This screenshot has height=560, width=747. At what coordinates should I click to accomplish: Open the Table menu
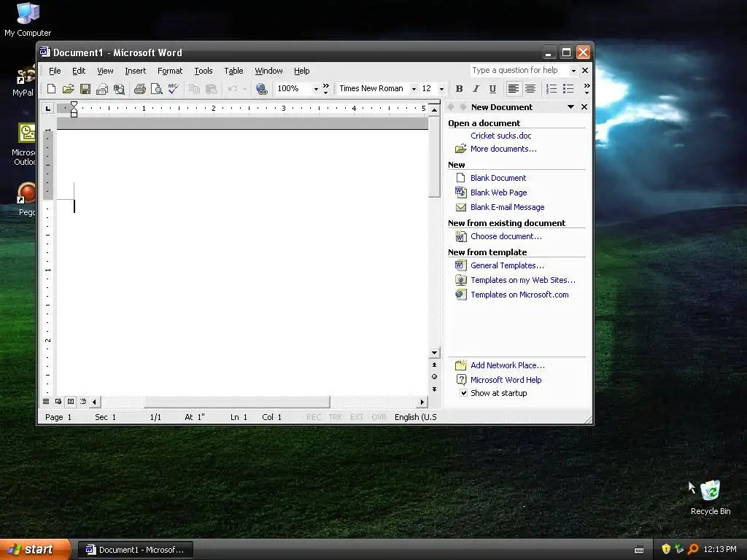click(x=233, y=71)
